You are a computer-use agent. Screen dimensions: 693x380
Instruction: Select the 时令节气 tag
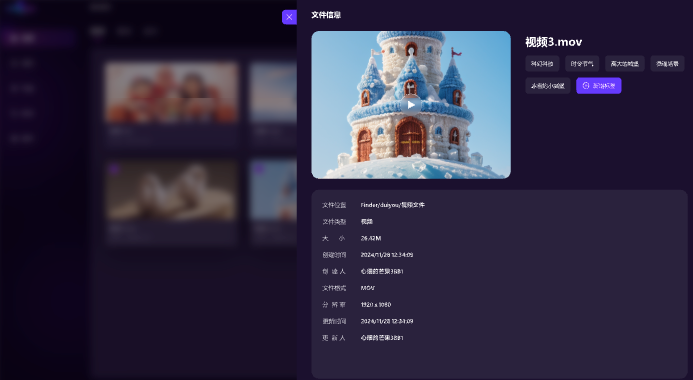click(582, 64)
